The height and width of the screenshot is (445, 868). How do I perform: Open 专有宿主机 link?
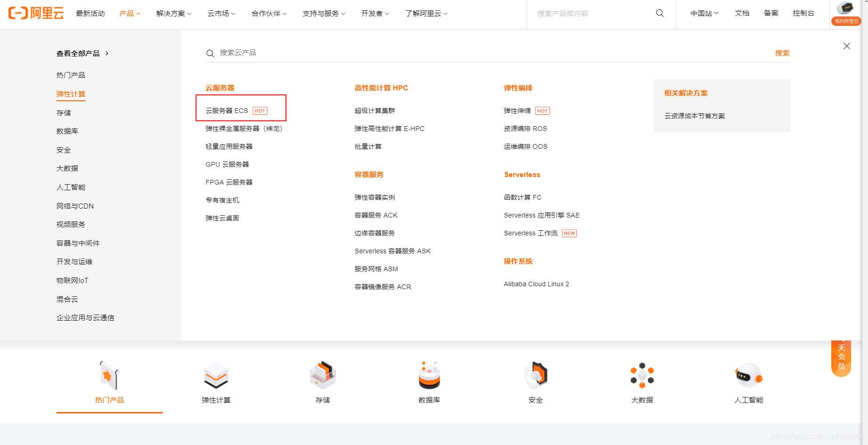tap(222, 200)
